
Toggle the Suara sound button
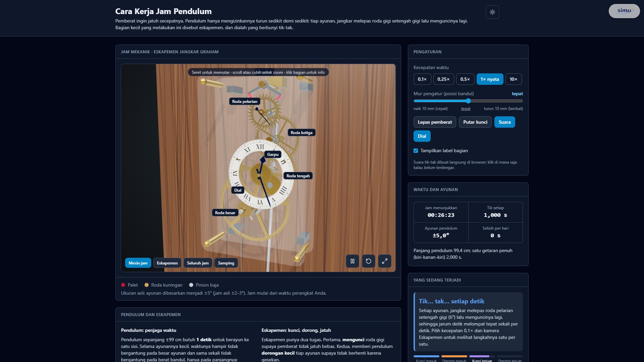click(x=504, y=122)
